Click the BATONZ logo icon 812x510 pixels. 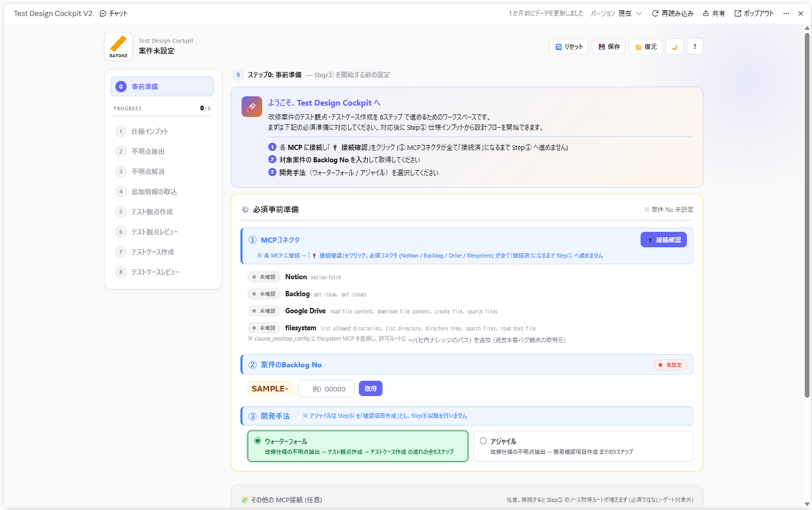coord(118,46)
